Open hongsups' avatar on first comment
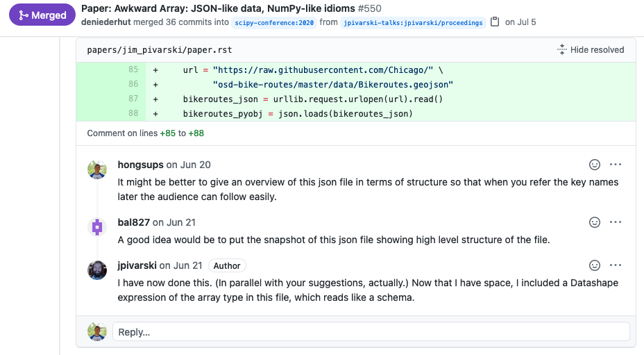This screenshot has height=355, width=644. [97, 170]
